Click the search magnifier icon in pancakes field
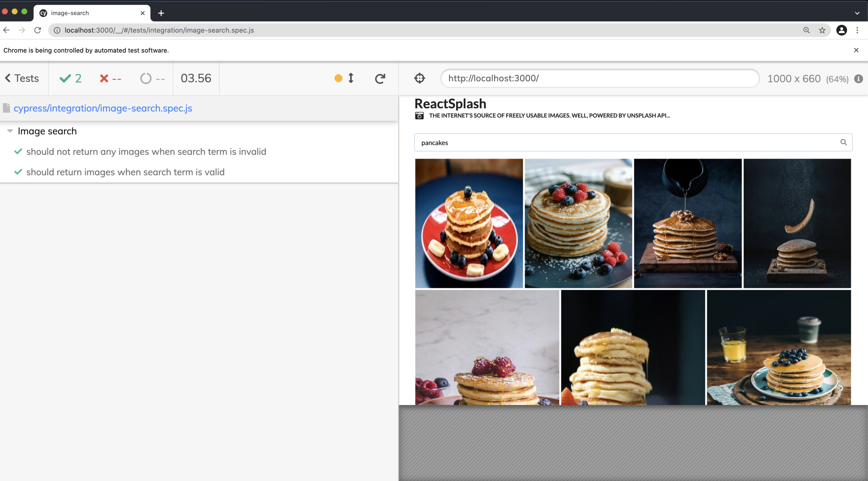Image resolution: width=868 pixels, height=481 pixels. coord(843,142)
